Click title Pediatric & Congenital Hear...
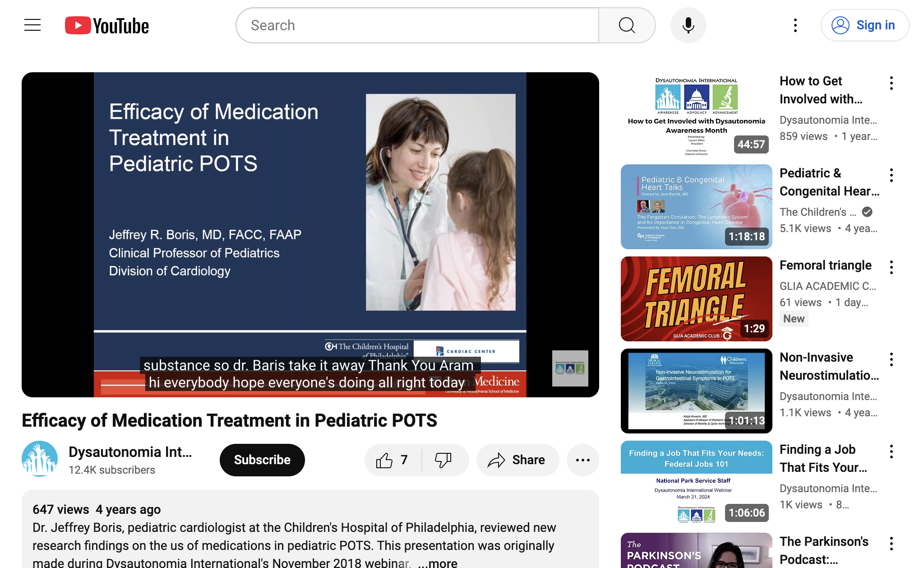 829,182
